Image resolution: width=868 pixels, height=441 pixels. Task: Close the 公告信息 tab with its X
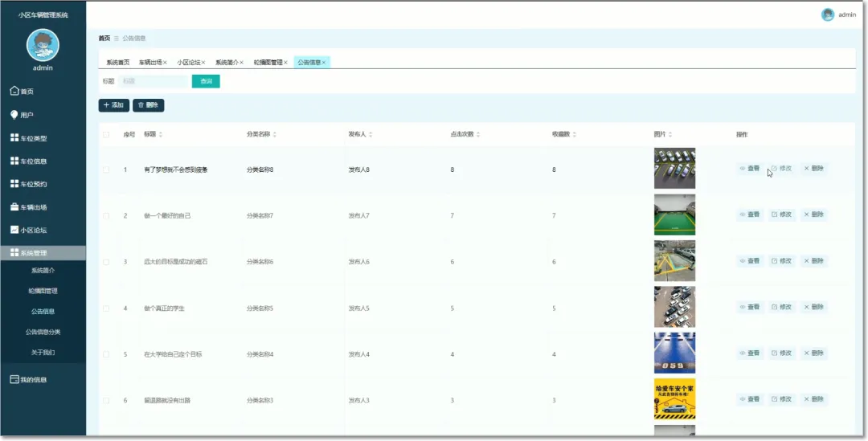(x=324, y=63)
